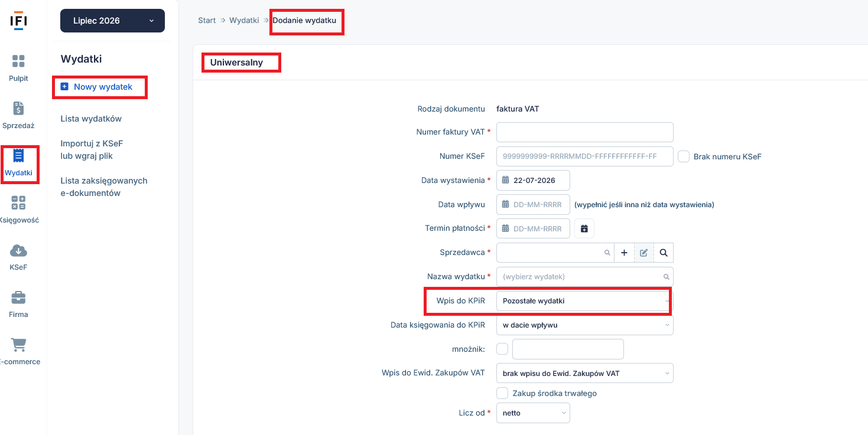Click the faktura VAT document type text

(x=518, y=109)
